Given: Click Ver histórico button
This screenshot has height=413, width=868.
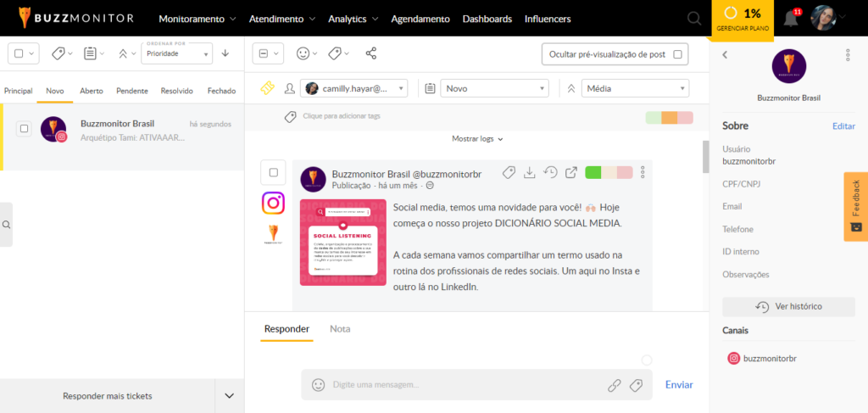Looking at the screenshot, I should coord(788,306).
